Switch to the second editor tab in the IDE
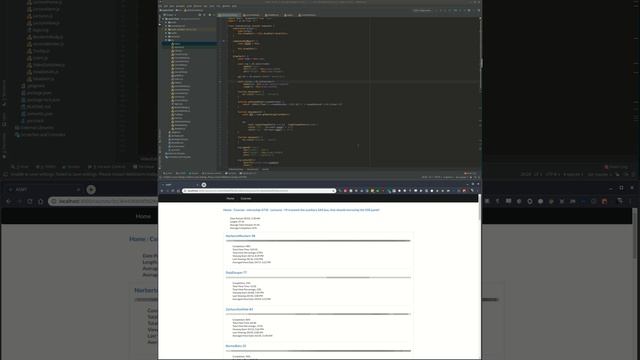640x360 pixels. (251, 15)
